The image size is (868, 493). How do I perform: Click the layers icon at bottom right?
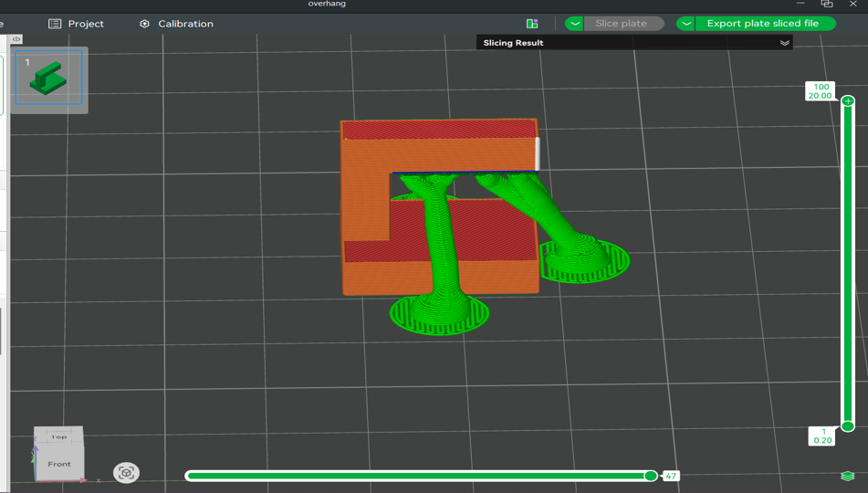[x=847, y=476]
